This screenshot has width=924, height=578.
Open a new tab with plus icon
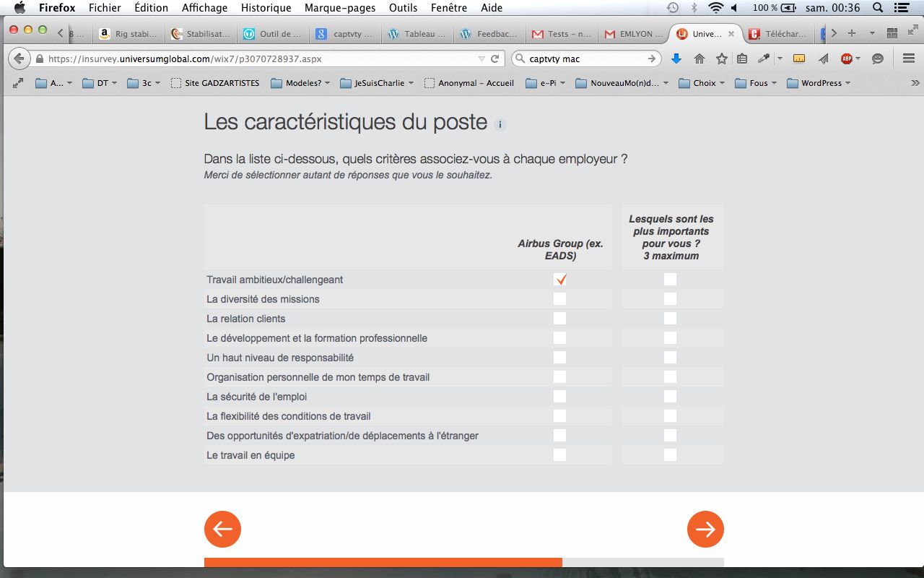[852, 33]
